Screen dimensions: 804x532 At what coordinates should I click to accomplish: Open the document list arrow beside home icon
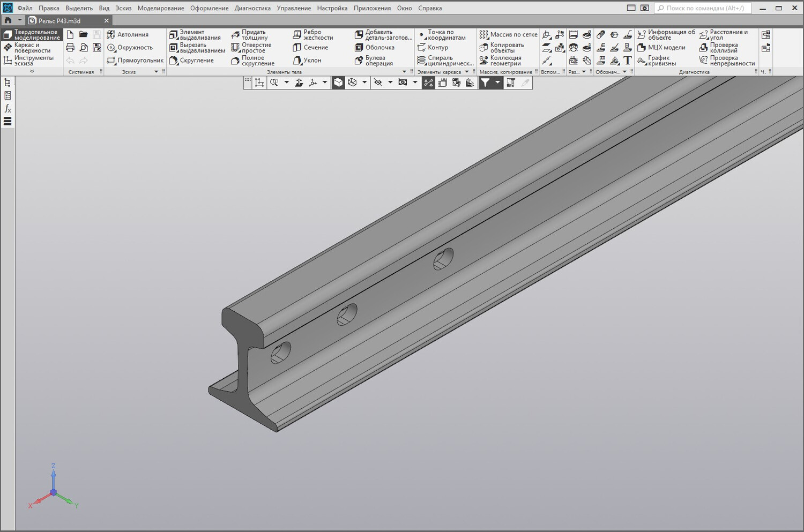pos(19,20)
